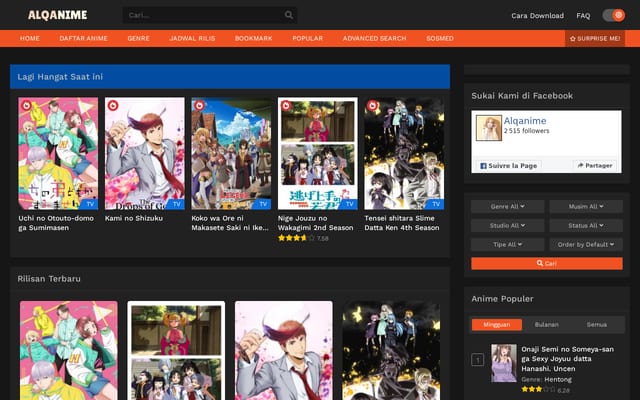This screenshot has height=400, width=640.
Task: Open the POPULAR menu item
Action: point(307,38)
